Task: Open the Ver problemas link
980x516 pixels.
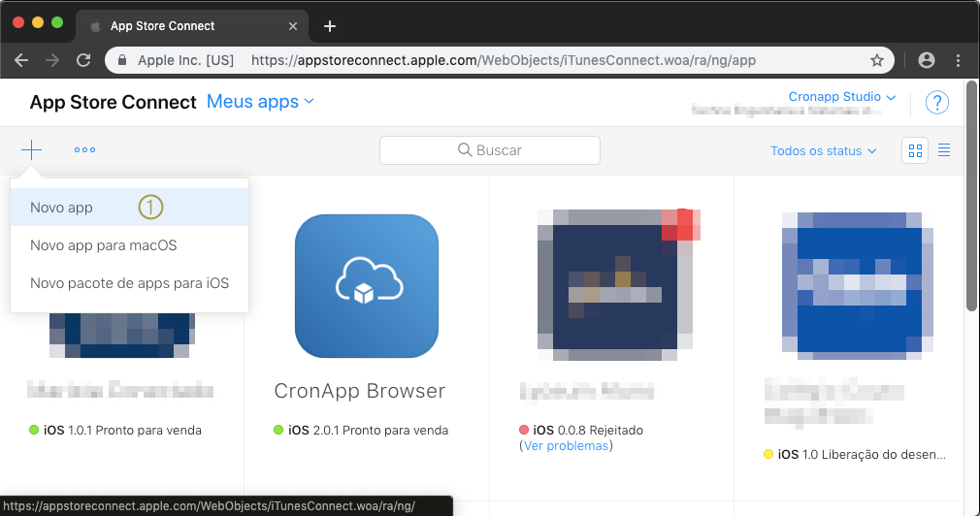Action: pos(567,446)
